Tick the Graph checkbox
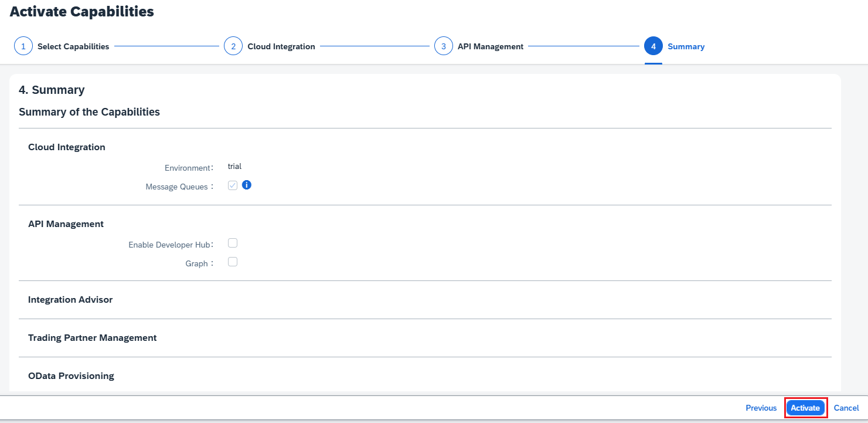The width and height of the screenshot is (868, 423). (x=233, y=262)
